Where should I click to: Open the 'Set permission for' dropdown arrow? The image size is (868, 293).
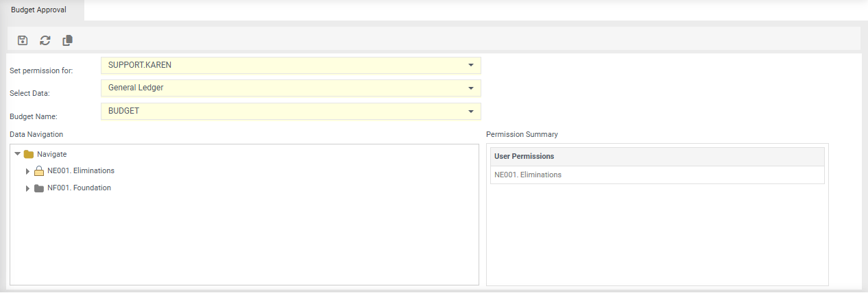tap(471, 65)
